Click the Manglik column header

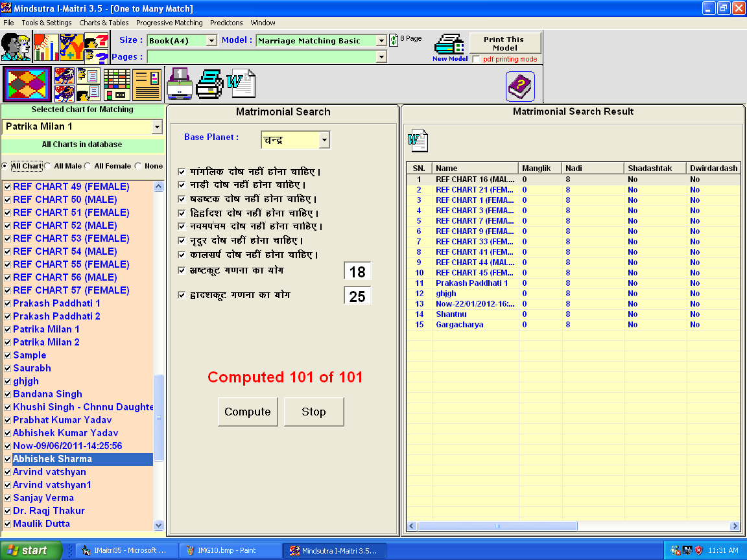pos(539,168)
